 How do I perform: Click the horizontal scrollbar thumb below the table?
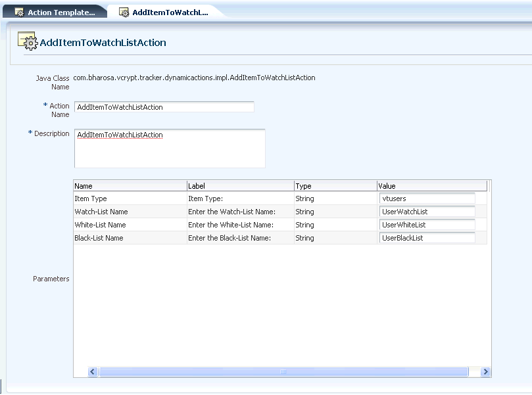click(283, 371)
